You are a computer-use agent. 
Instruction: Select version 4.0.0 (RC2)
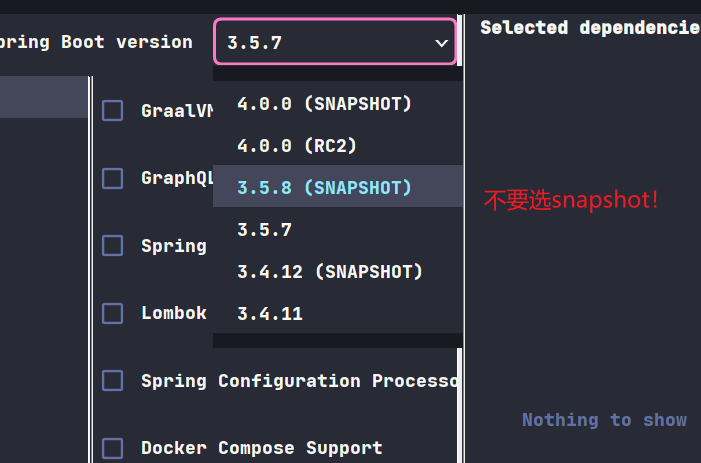tap(338, 146)
